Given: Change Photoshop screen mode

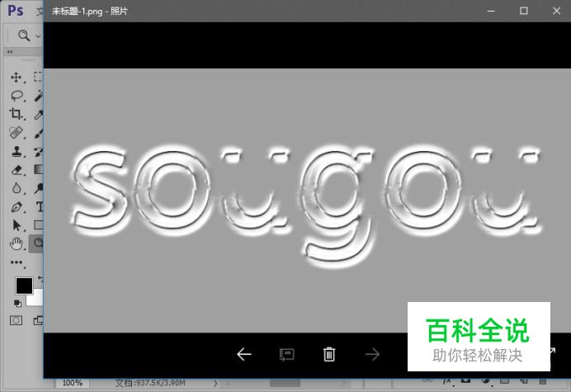Looking at the screenshot, I should point(38,320).
